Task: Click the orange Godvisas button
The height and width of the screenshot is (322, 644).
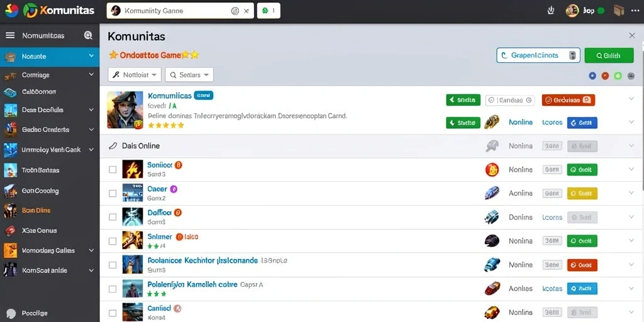Action: coord(569,100)
